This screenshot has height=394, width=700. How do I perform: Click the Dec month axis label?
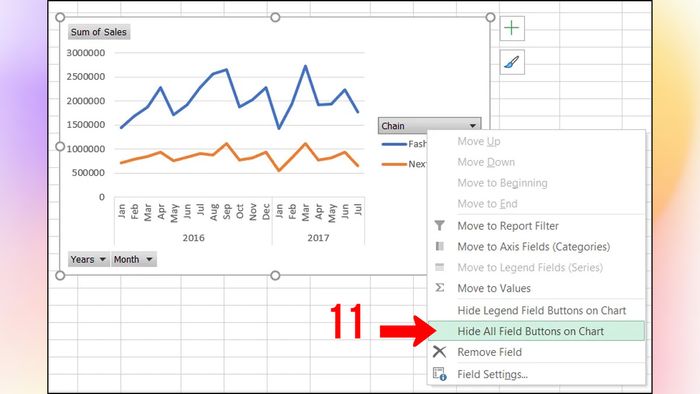266,212
